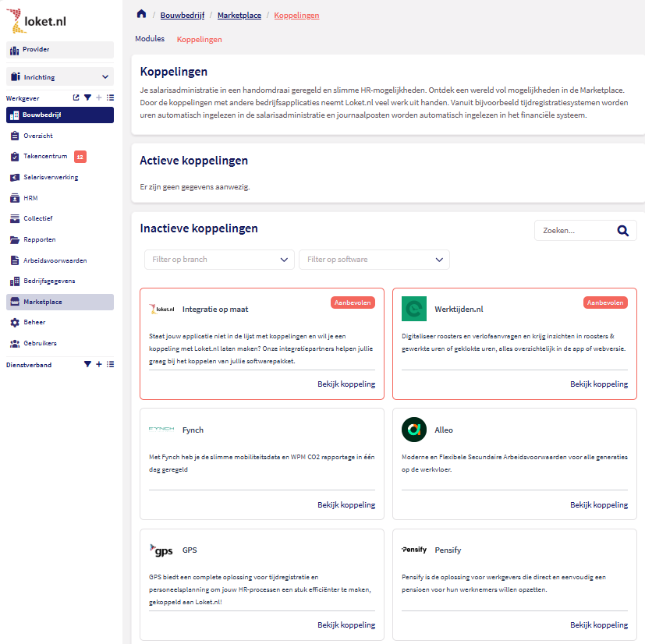The width and height of the screenshot is (645, 644).
Task: Click the search magnifier icon
Action: (x=622, y=231)
